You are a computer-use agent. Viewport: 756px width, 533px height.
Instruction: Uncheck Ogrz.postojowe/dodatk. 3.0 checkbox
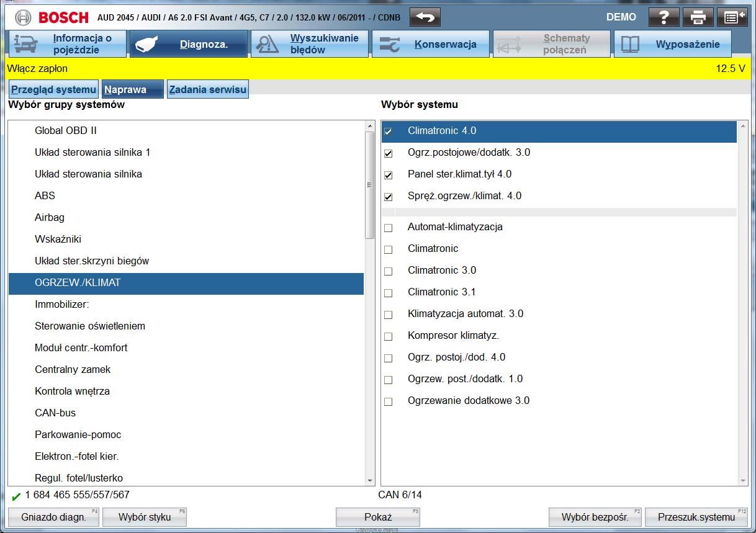point(388,153)
